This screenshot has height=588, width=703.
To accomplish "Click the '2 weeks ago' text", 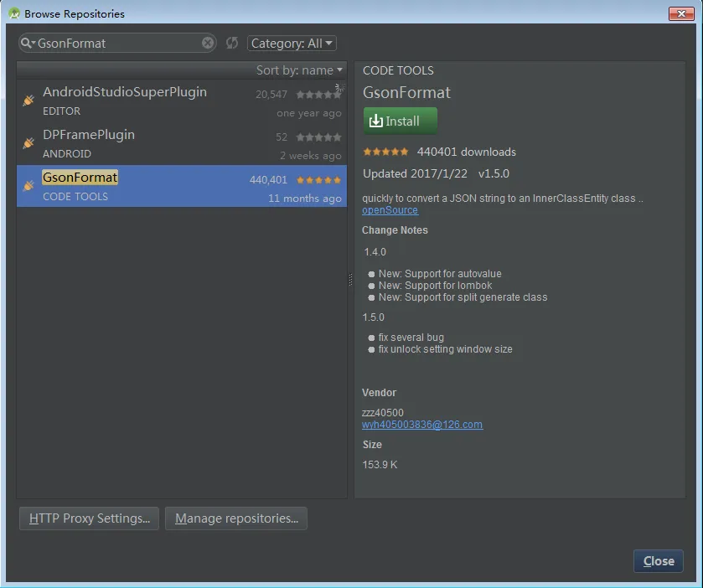I will 311,156.
